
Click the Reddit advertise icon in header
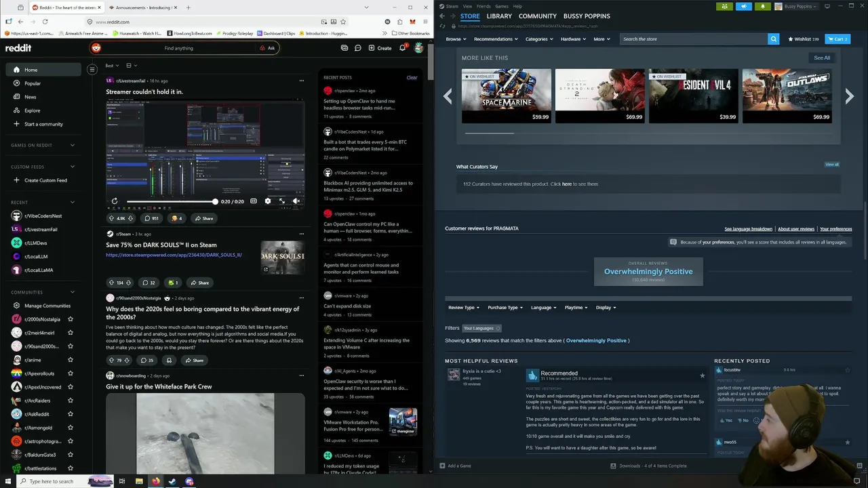[344, 48]
